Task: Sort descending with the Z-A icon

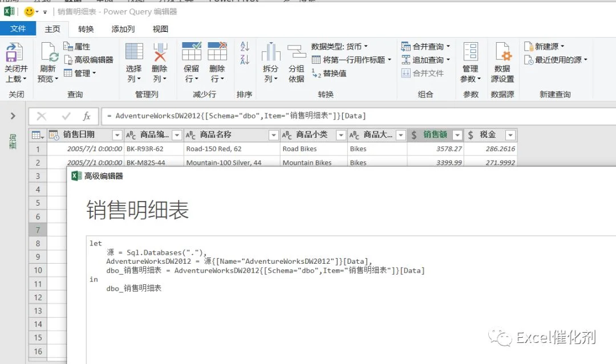Action: tap(245, 60)
